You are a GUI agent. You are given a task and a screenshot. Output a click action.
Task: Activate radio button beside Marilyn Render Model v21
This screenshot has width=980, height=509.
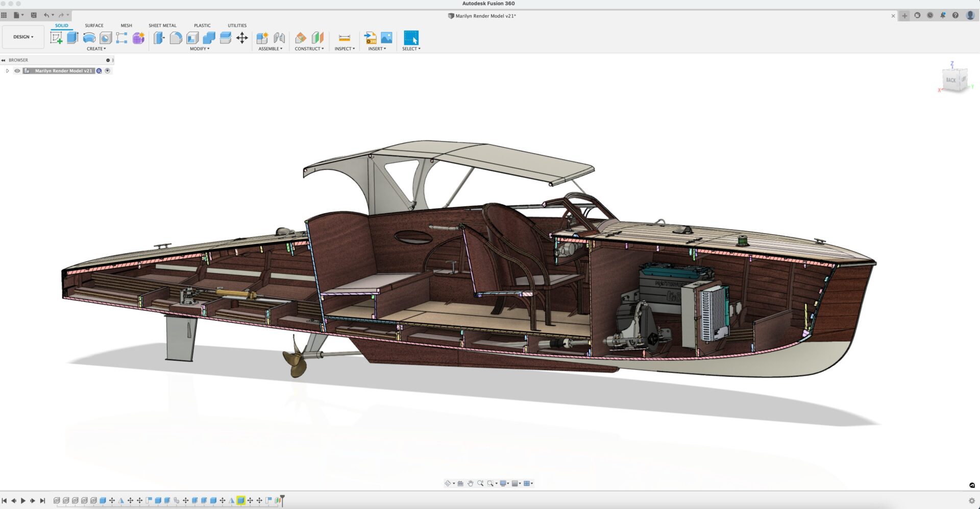click(108, 71)
